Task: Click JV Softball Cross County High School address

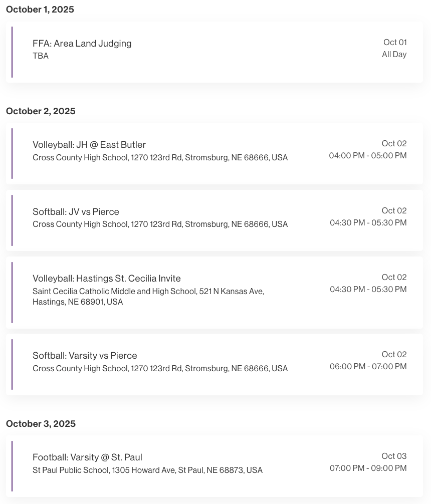Action: point(160,224)
